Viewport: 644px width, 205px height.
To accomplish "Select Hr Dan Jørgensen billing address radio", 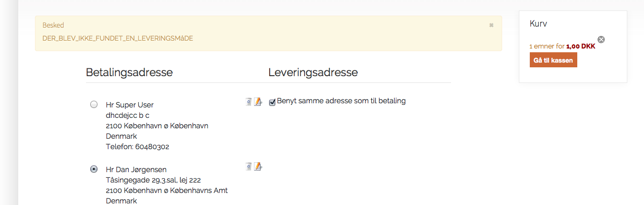I will click(x=94, y=169).
